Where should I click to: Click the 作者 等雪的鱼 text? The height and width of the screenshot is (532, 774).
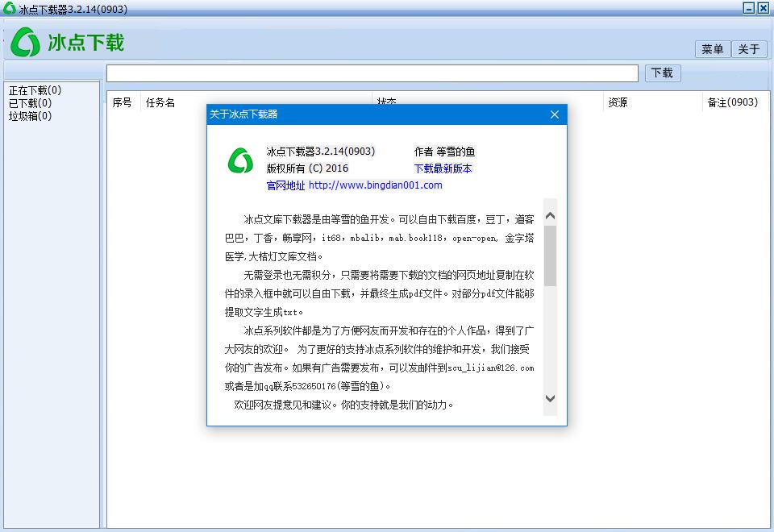[x=444, y=152]
